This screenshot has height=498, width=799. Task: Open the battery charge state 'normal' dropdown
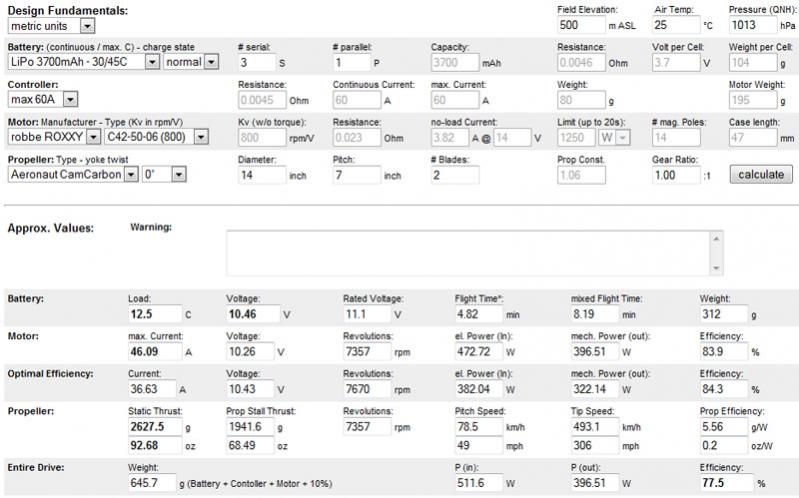pyautogui.click(x=192, y=62)
